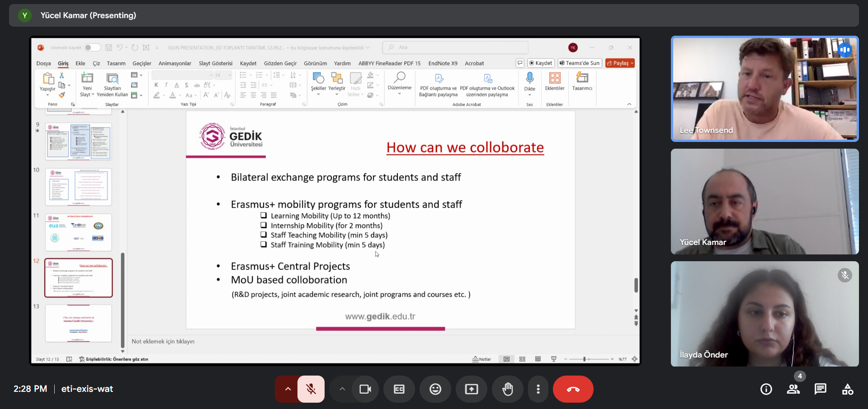Open the Tasarımcı designer pane

click(x=582, y=82)
